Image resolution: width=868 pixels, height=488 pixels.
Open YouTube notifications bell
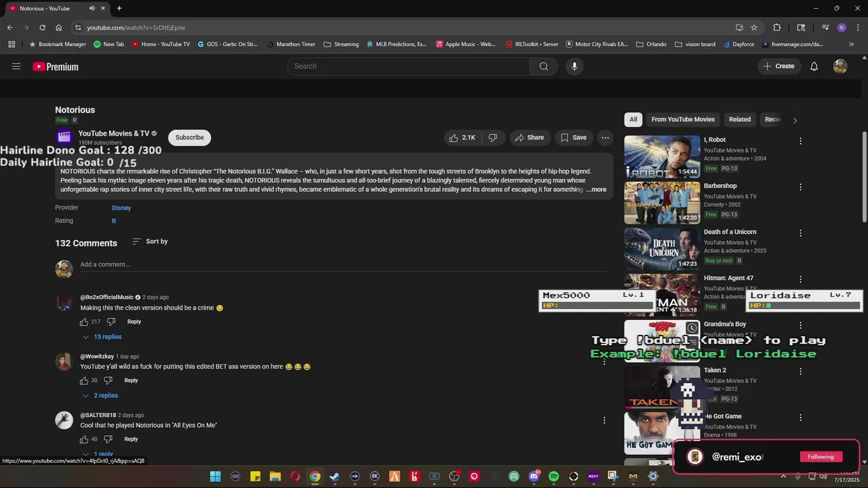pos(814,66)
